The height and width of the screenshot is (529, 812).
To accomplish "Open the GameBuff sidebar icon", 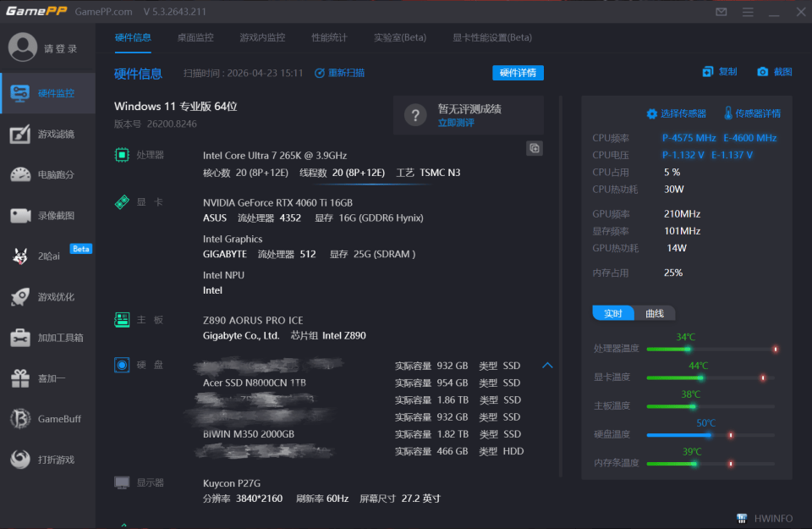I will click(20, 418).
